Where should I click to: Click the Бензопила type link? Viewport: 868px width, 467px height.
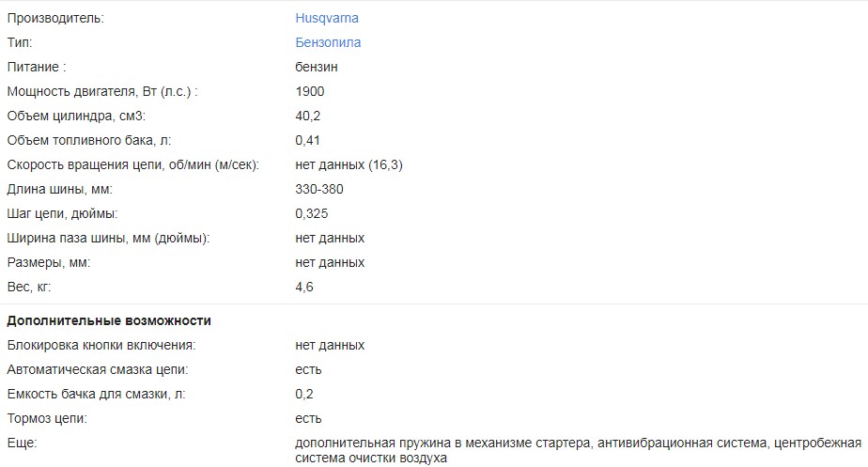328,42
